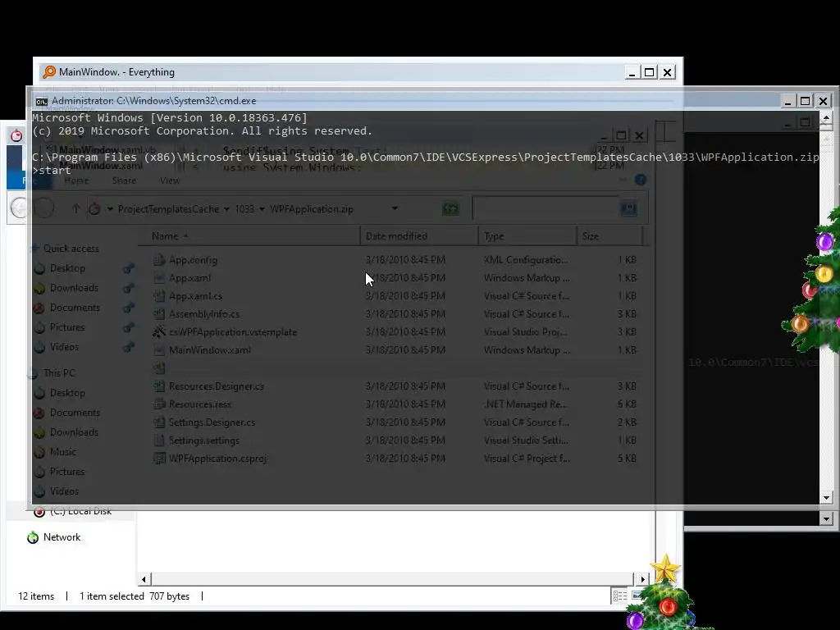Click the cmd window scrollbar up arrow
The height and width of the screenshot is (630, 840).
[x=826, y=118]
